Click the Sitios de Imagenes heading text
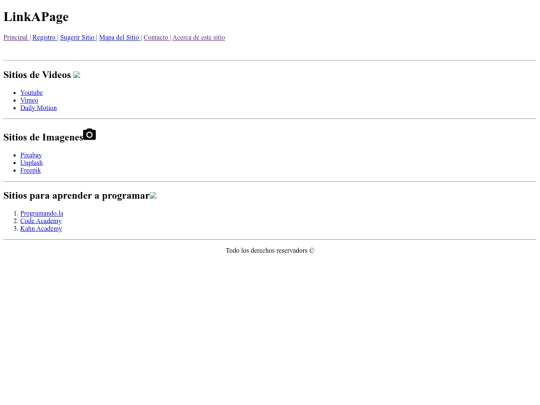The width and height of the screenshot is (540, 405). point(43,137)
